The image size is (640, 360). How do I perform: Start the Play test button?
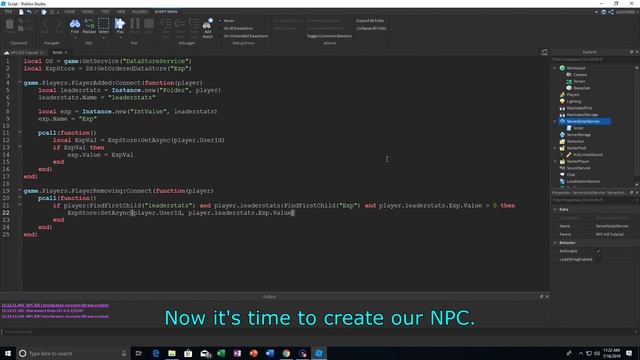tap(120, 26)
